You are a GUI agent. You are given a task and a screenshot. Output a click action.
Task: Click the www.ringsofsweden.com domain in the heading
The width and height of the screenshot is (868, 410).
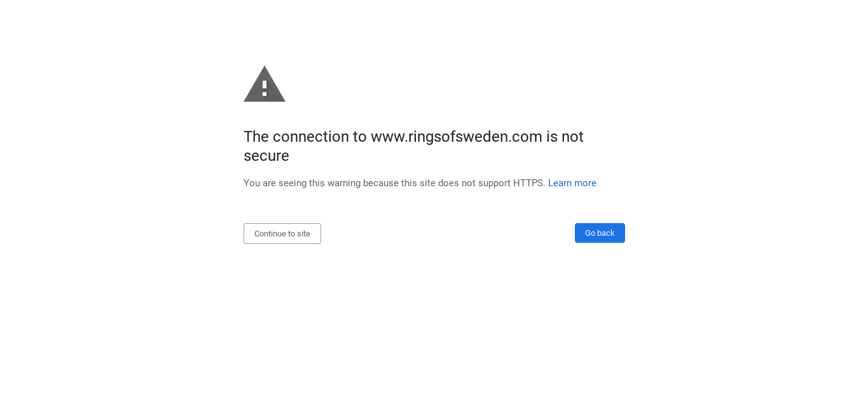tap(457, 137)
